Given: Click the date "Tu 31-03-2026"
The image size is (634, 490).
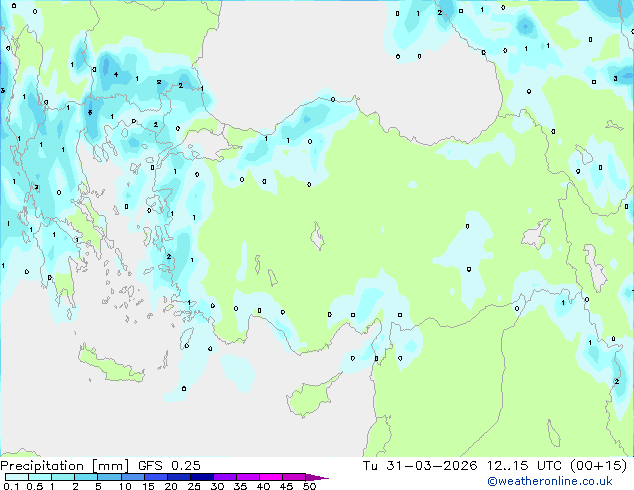Looking at the screenshot, I should tap(420, 466).
